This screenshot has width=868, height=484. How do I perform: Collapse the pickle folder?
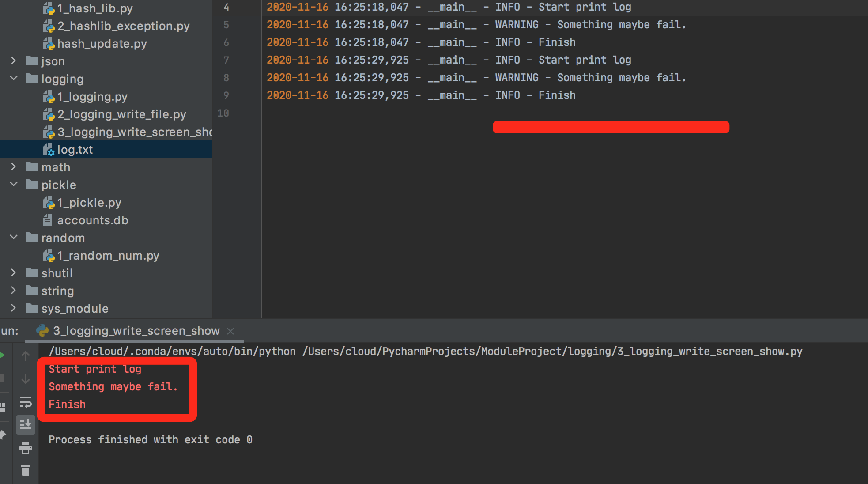13,185
